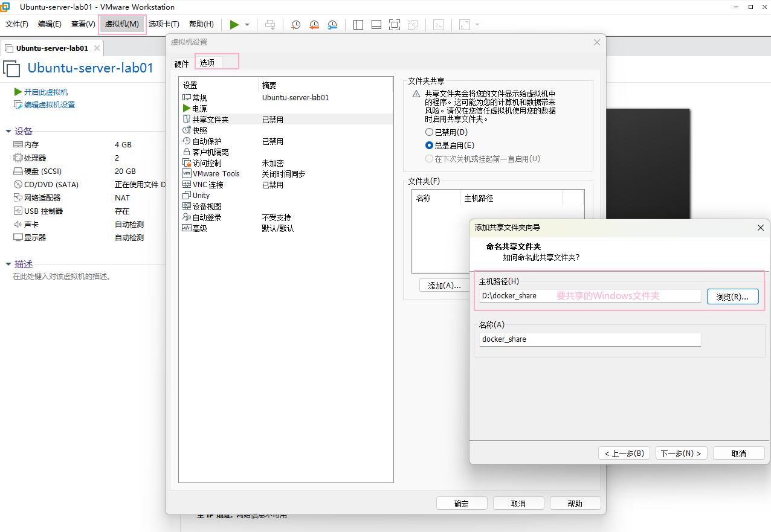Toggle the library sidebar view icon
771x532 pixels.
pos(358,25)
